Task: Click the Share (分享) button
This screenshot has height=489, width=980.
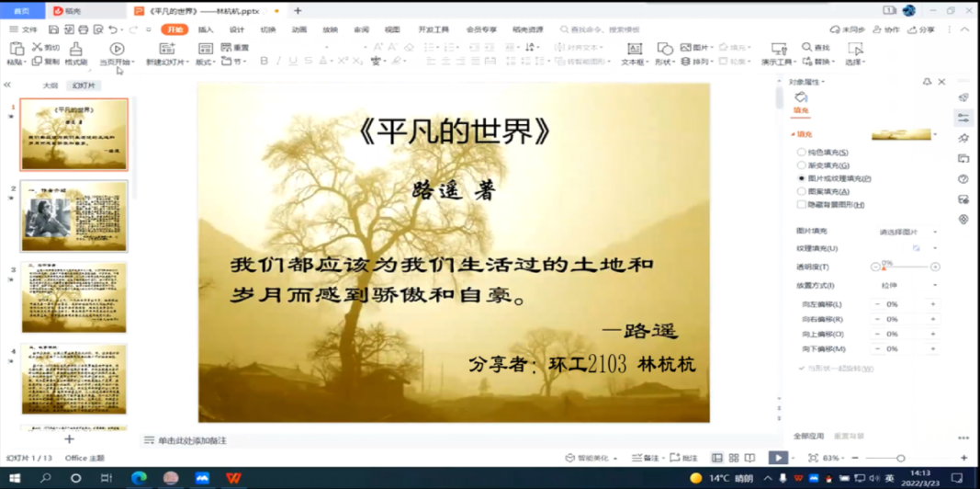Action: tap(921, 29)
